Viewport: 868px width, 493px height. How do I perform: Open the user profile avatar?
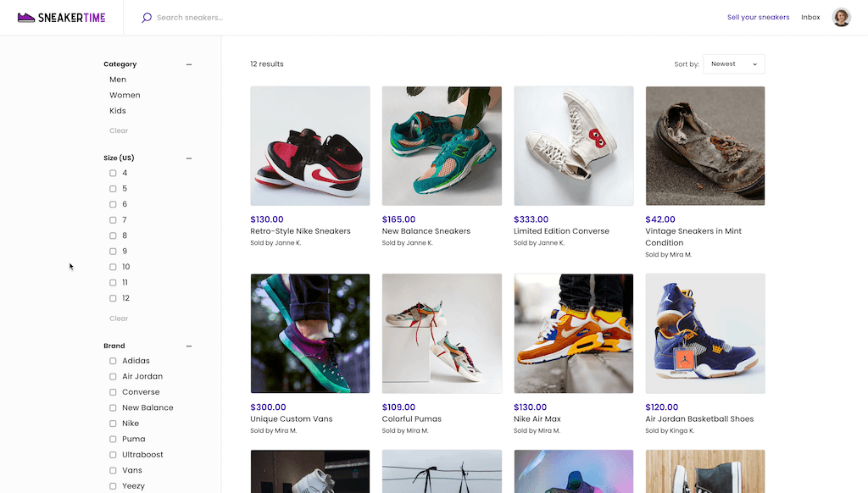pos(841,17)
